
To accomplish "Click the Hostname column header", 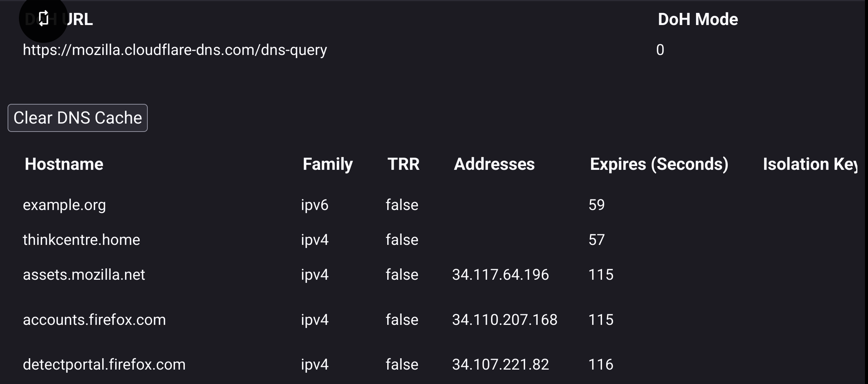I will [x=64, y=164].
